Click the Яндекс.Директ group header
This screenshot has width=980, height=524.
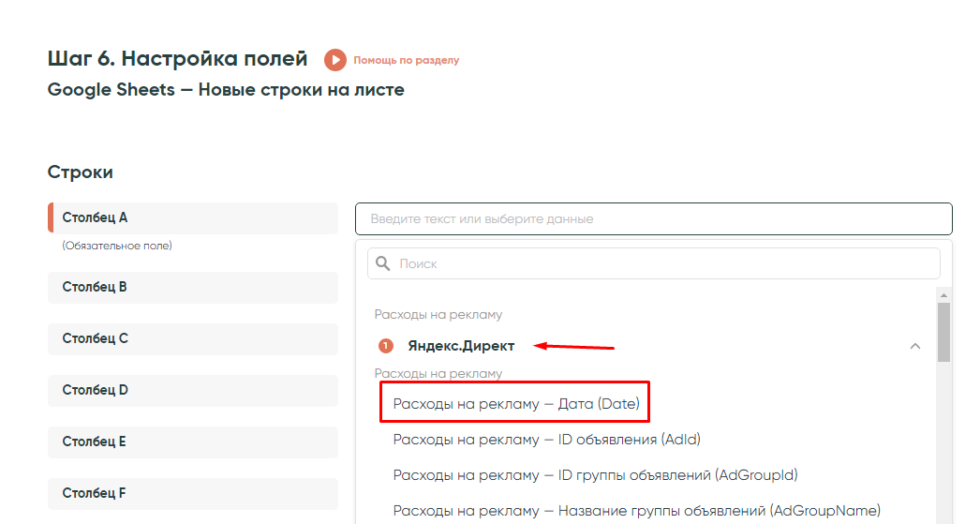click(461, 346)
